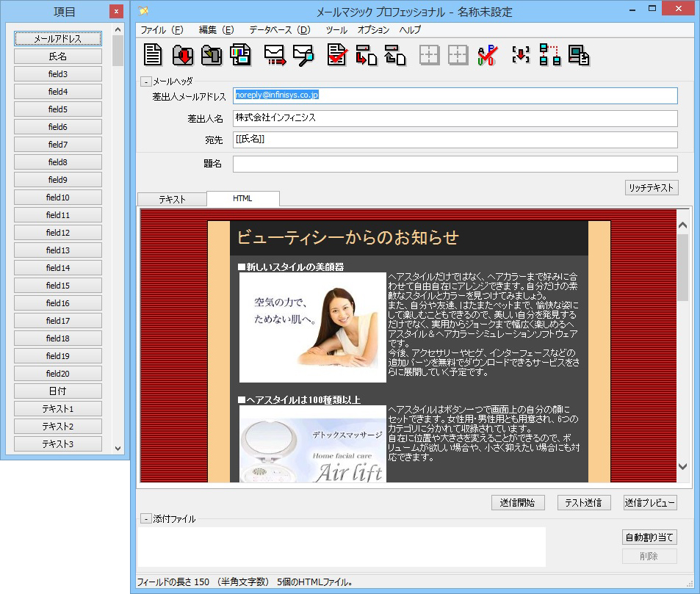The width and height of the screenshot is (700, 594).
Task: Switch to the テキスト tab
Action: 172,199
